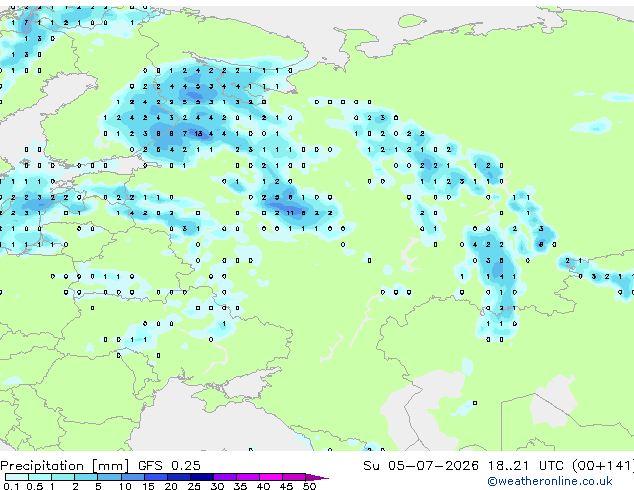Select the 5–10 mm legend color swatch

(x=109, y=477)
